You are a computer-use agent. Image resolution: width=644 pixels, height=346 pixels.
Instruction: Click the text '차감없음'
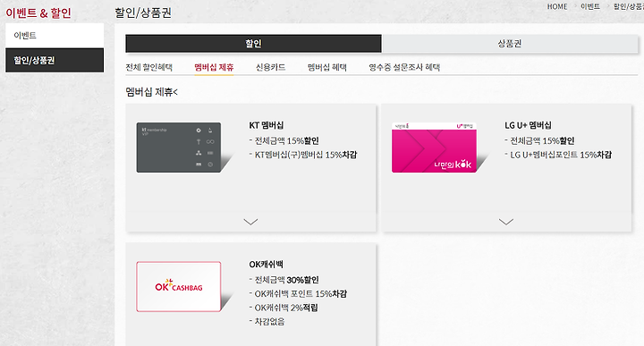coord(269,321)
